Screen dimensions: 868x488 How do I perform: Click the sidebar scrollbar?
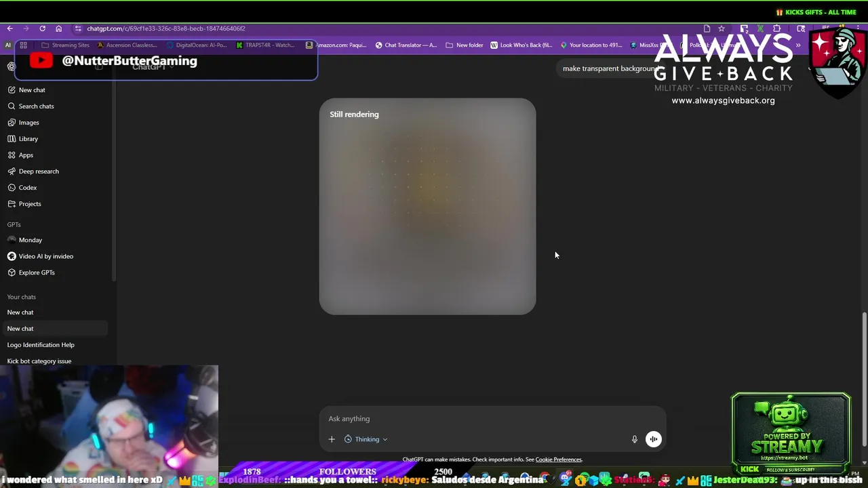tap(113, 169)
